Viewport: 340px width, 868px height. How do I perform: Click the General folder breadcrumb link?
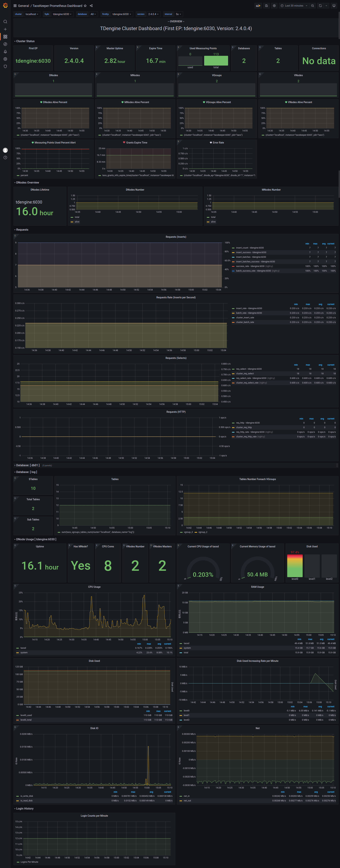(x=23, y=6)
